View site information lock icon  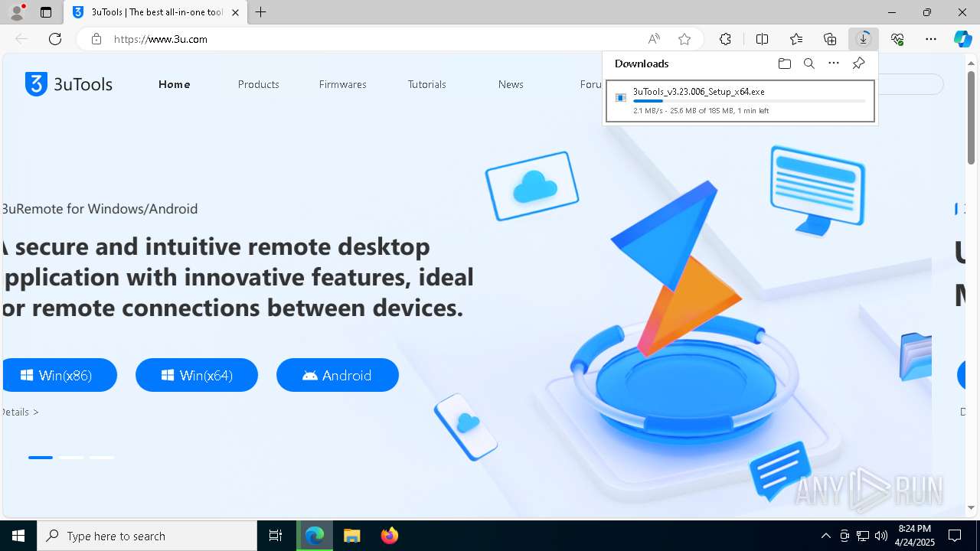[x=96, y=39]
